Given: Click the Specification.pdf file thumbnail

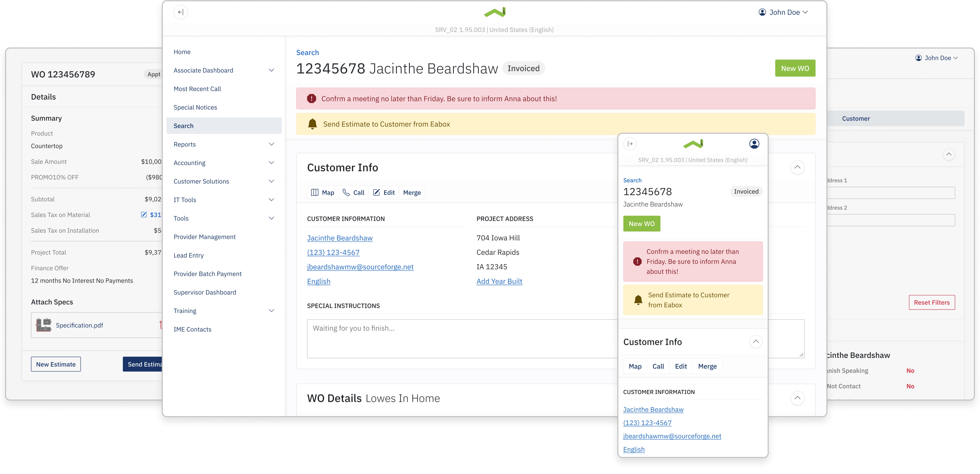Looking at the screenshot, I should [44, 325].
